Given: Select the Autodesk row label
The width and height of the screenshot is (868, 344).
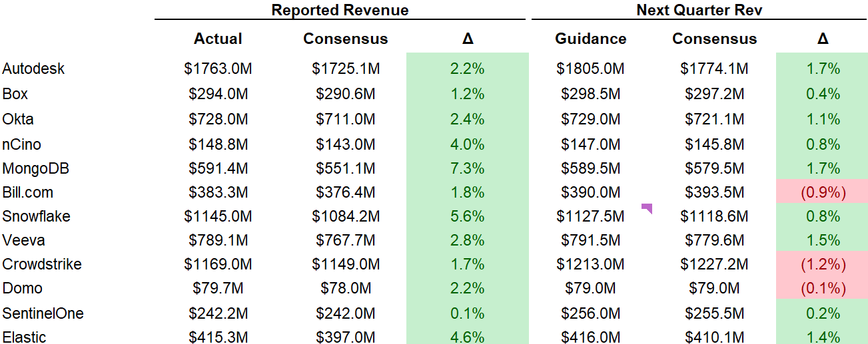Looking at the screenshot, I should pos(33,69).
